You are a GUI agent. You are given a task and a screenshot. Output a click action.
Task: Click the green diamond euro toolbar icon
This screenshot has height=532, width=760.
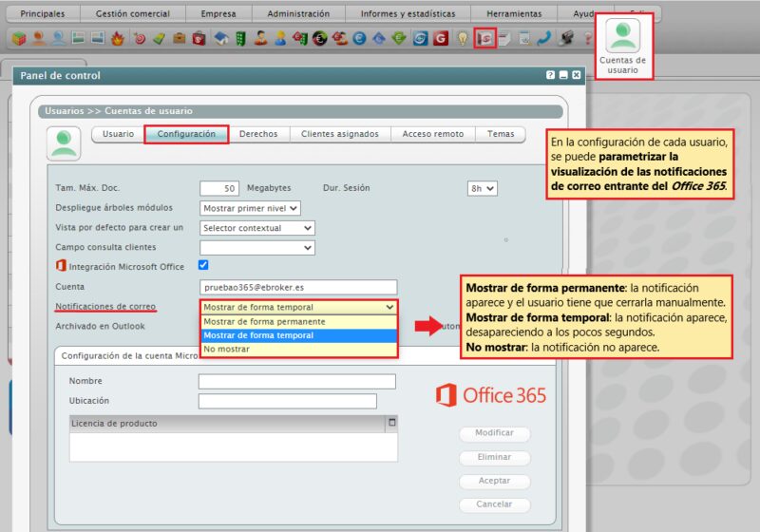pos(399,38)
